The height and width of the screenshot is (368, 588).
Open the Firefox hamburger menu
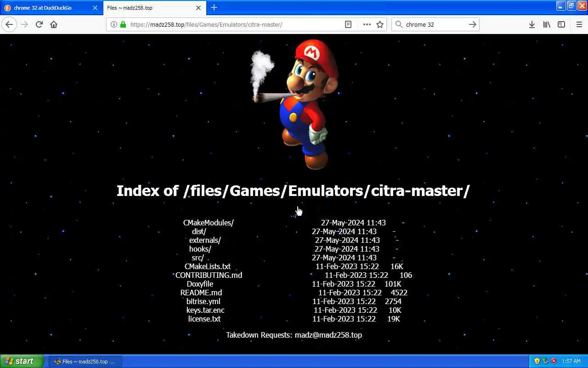coord(579,24)
